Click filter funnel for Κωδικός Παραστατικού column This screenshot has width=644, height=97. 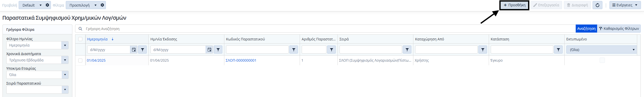pyautogui.click(x=294, y=50)
